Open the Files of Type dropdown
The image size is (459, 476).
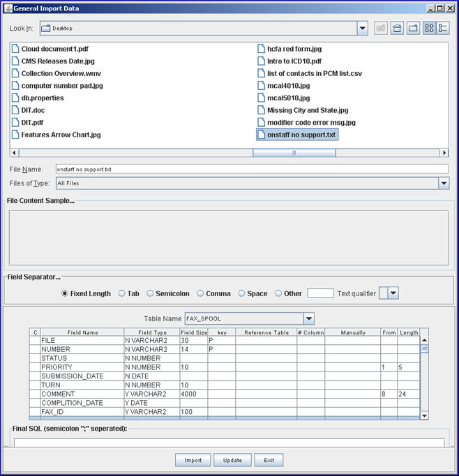coord(444,183)
